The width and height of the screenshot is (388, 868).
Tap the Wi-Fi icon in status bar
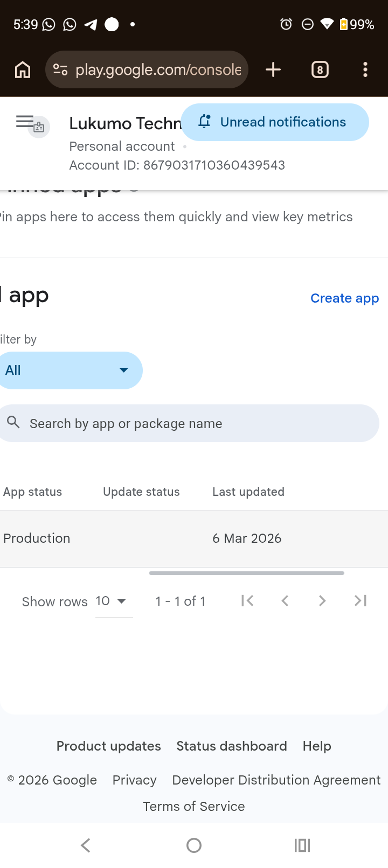click(x=327, y=24)
